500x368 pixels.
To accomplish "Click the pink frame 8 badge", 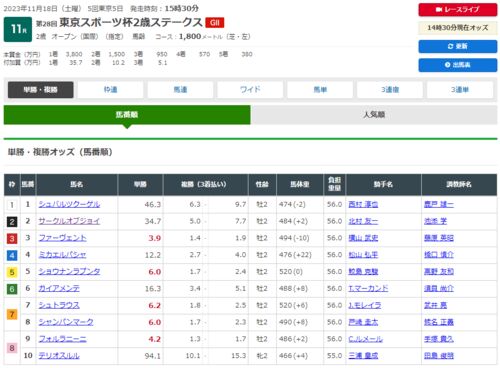I will coord(12,348).
